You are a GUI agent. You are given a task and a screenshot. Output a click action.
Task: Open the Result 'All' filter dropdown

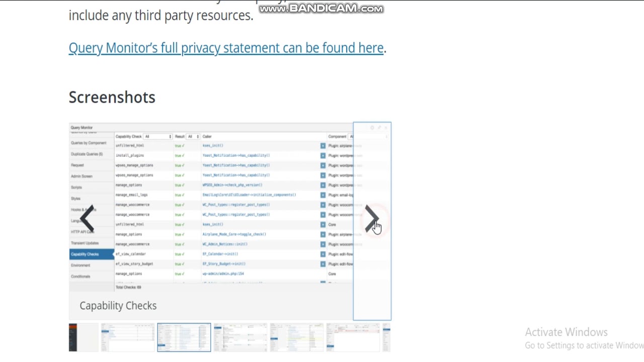pos(193,137)
